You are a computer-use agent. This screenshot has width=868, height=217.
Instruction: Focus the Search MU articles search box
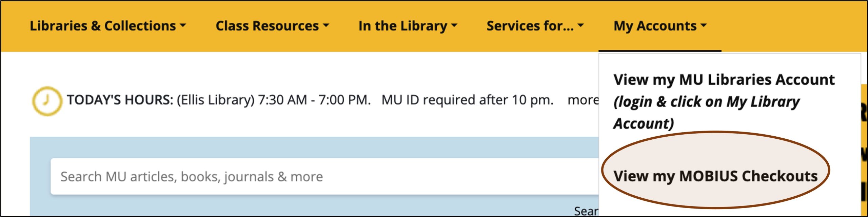322,176
